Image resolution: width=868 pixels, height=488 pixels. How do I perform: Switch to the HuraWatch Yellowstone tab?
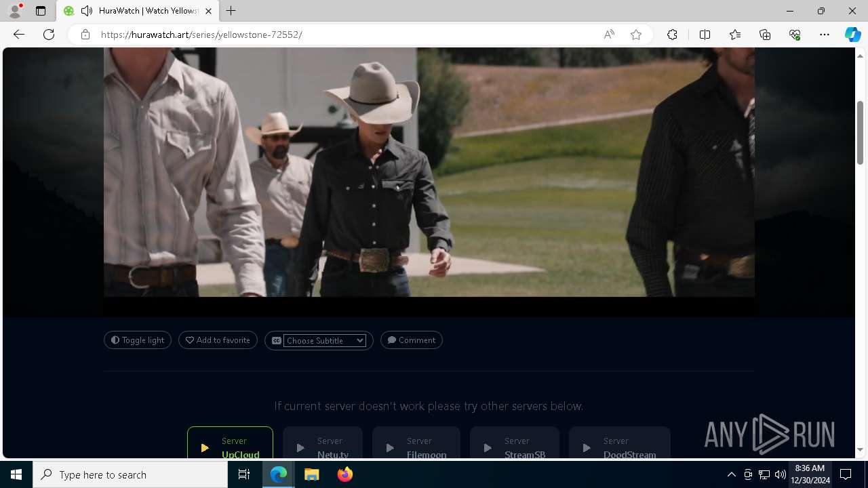[x=138, y=11]
